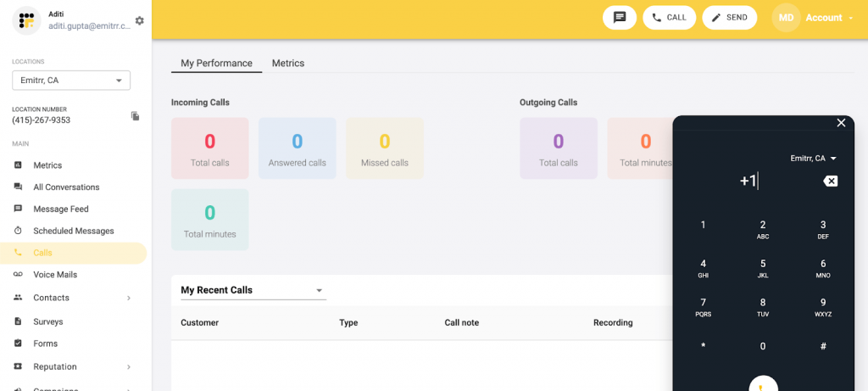Open the Account dropdown menu

[x=827, y=18]
